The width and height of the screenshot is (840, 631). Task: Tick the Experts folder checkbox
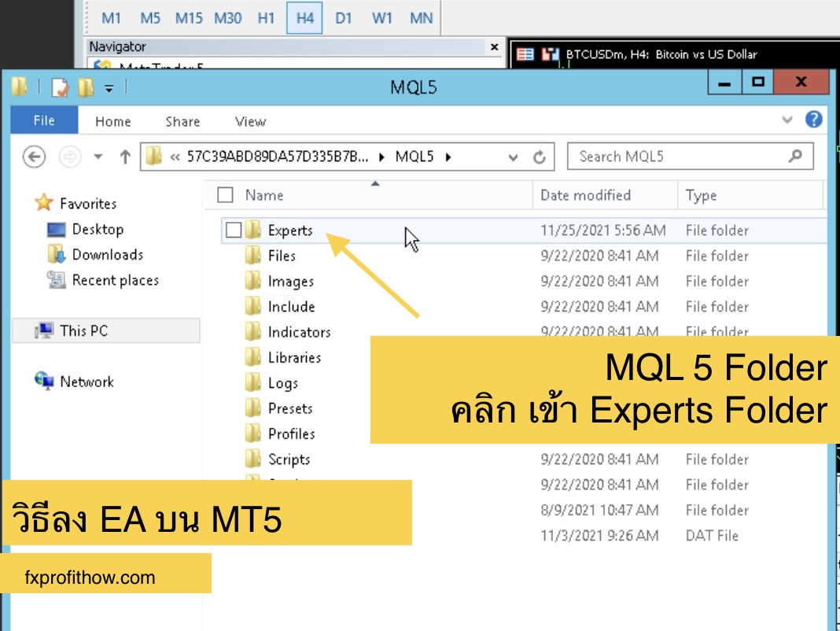[234, 230]
